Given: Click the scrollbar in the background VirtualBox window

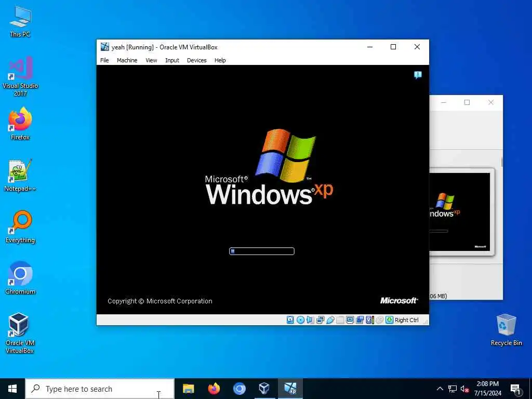Looking at the screenshot, I should [501, 162].
